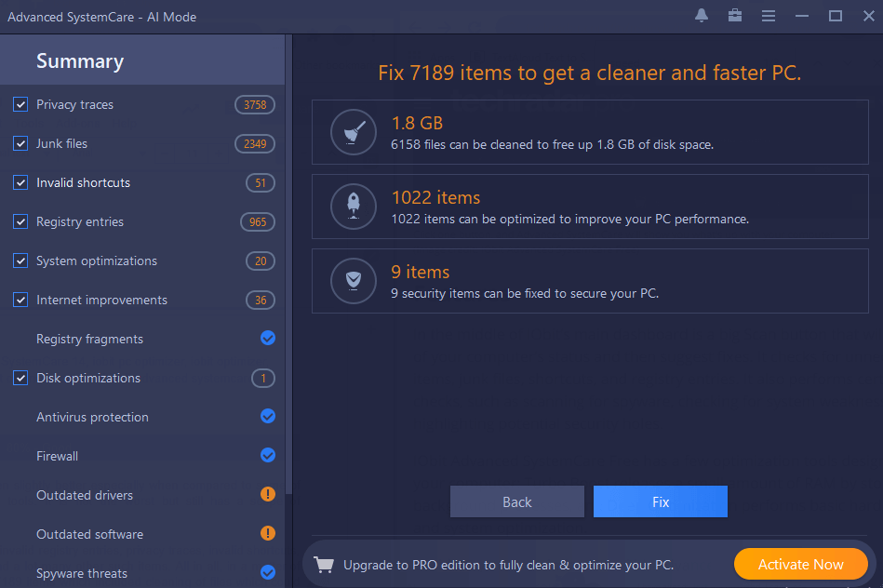
Task: Uncheck the Disk optimizations checkbox
Action: [20, 378]
